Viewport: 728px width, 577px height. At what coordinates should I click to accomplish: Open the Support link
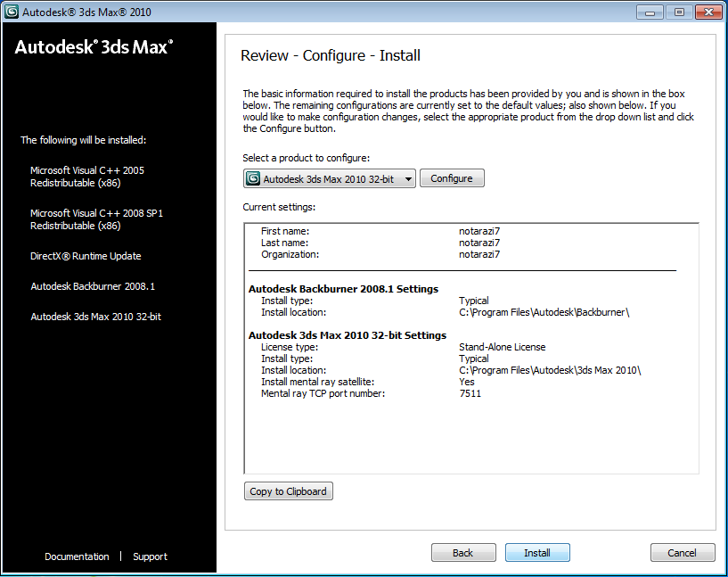pyautogui.click(x=150, y=556)
